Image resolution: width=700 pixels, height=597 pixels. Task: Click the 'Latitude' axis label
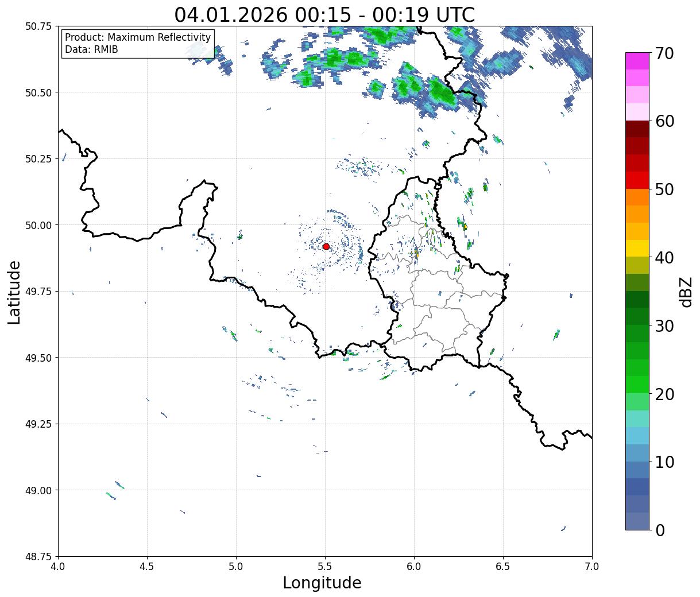pos(14,292)
